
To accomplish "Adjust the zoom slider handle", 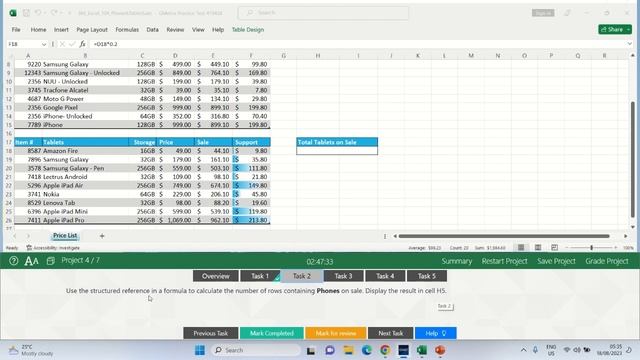I will coord(591,247).
